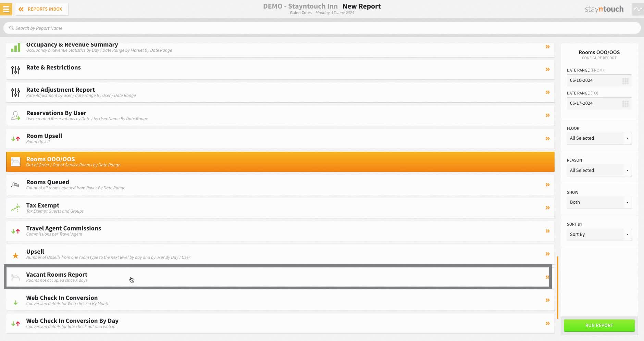Click the people icon for Rooms Queued
The height and width of the screenshot is (341, 644).
coord(15,185)
